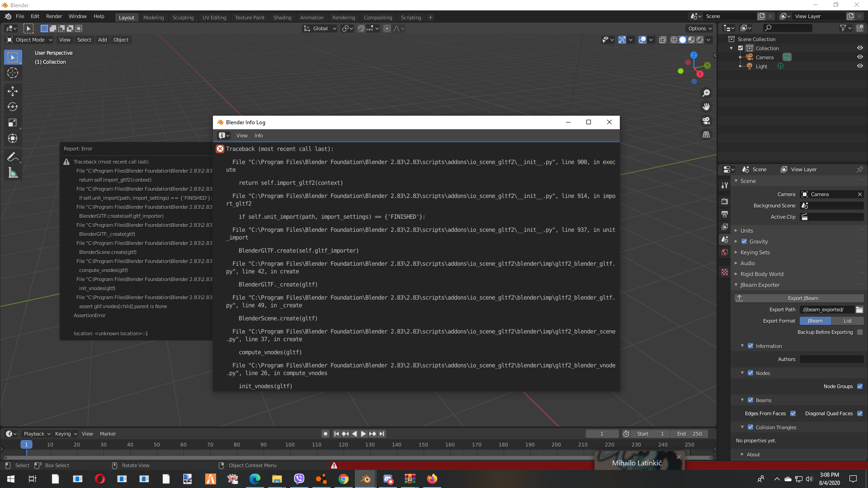Select the Transform tool

pos(13,139)
